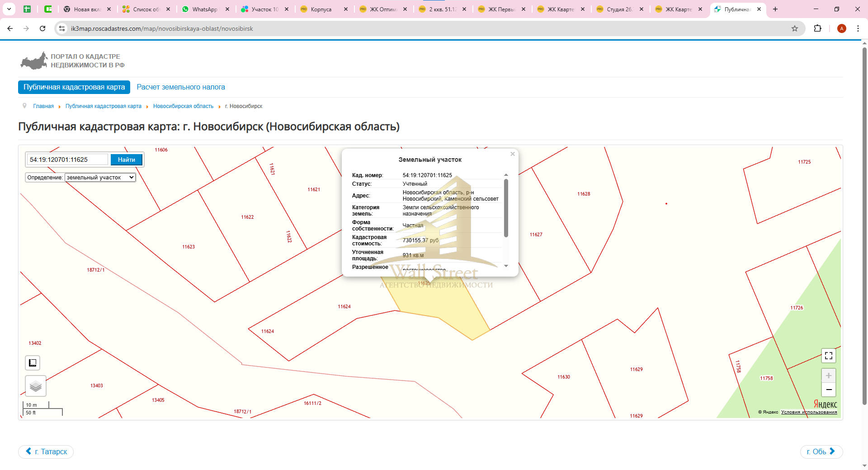Select parcel 11726 on the map
Viewport: 868px width, 470px height.
pyautogui.click(x=797, y=308)
